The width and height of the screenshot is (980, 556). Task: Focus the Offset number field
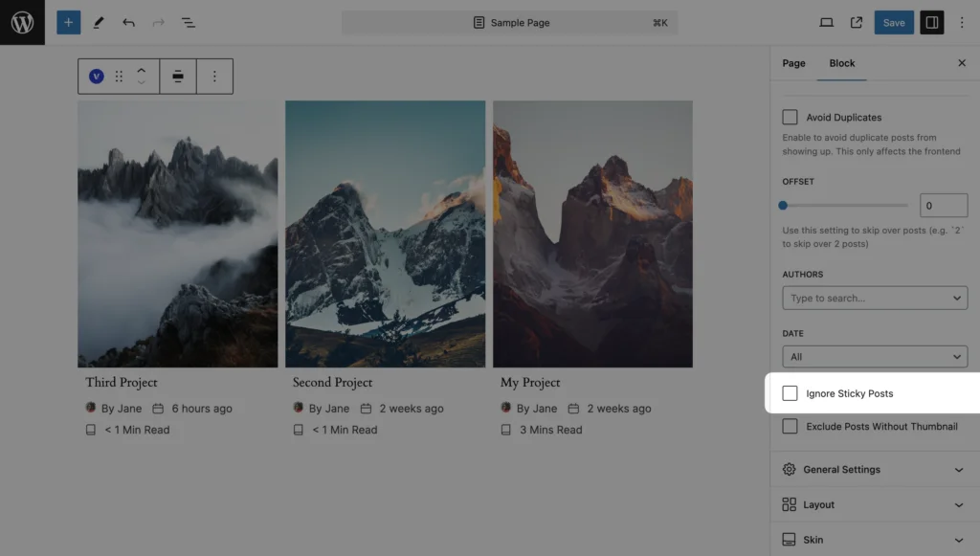pyautogui.click(x=943, y=206)
